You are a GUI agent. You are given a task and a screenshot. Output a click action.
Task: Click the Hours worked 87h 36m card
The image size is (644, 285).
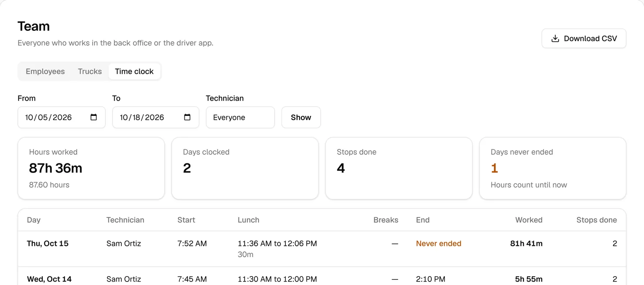91,168
